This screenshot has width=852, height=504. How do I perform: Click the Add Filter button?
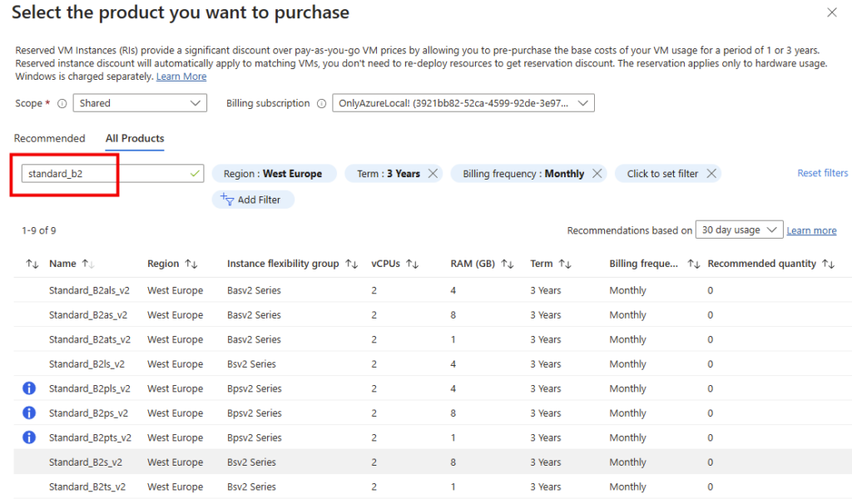click(x=253, y=200)
